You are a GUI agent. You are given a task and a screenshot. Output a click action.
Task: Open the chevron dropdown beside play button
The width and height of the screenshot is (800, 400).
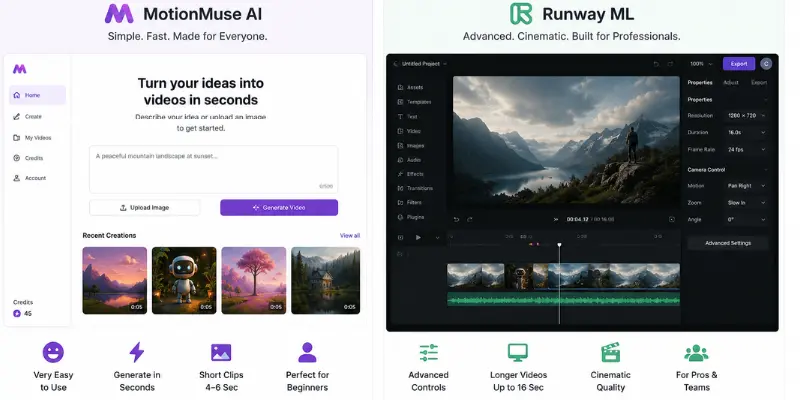click(437, 237)
